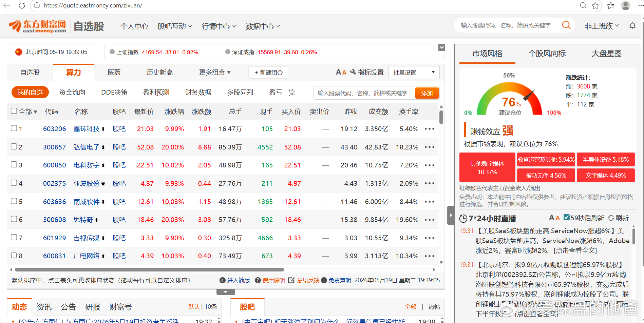
Task: Open browser favorites list icon
Action: click(x=611, y=5)
